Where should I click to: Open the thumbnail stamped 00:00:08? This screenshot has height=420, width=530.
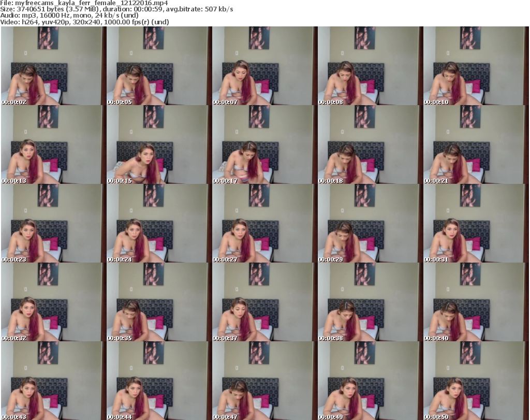click(370, 66)
